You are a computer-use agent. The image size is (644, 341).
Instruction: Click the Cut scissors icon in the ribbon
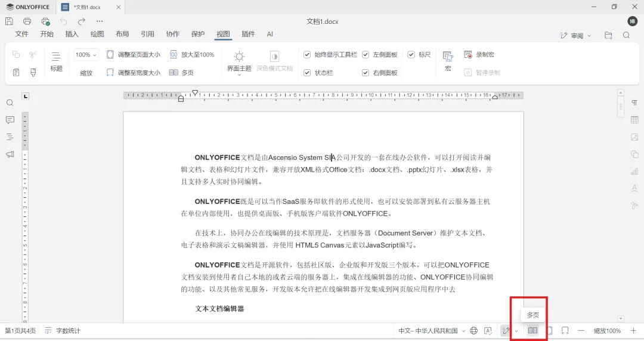click(33, 55)
